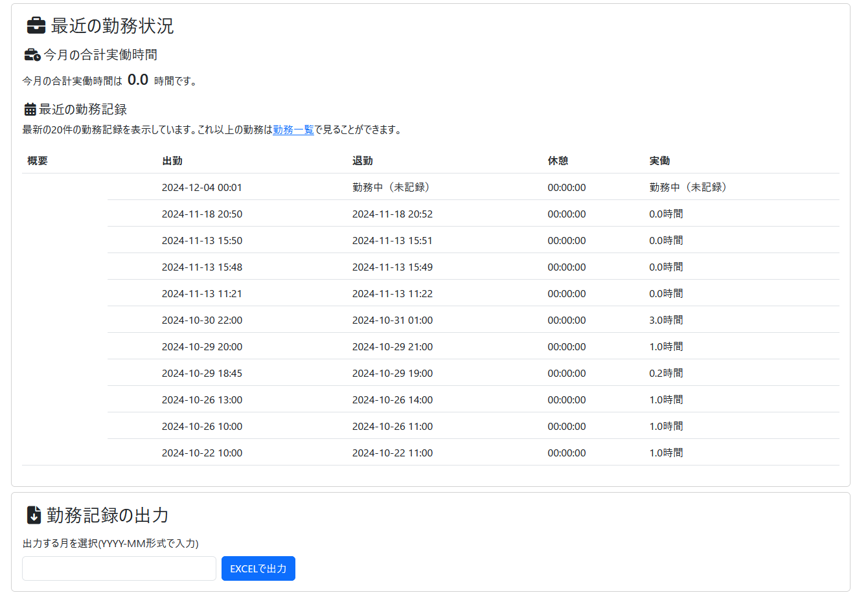Viewport: 868px width, 595px height.
Task: Click 勤務中（未記録） in the 退勤 column
Action: pyautogui.click(x=391, y=188)
